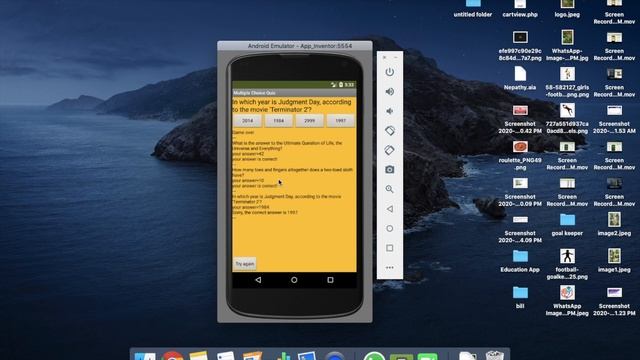Lower volume with emulator volume down icon
The image size is (640, 360).
point(389,111)
